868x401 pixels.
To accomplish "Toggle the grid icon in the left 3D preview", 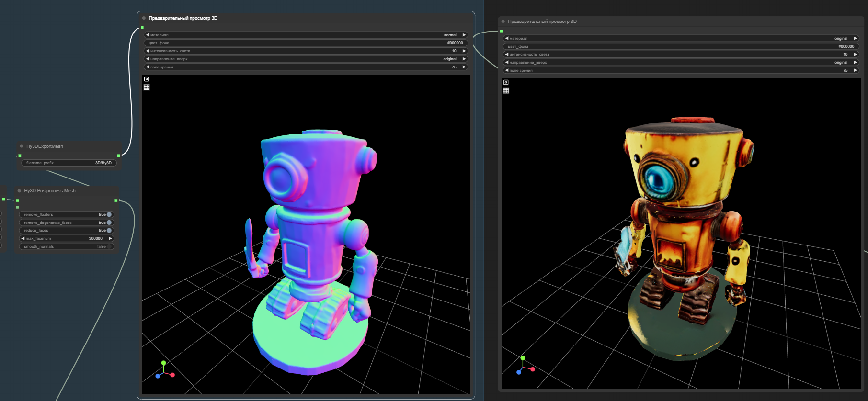I will pyautogui.click(x=147, y=87).
